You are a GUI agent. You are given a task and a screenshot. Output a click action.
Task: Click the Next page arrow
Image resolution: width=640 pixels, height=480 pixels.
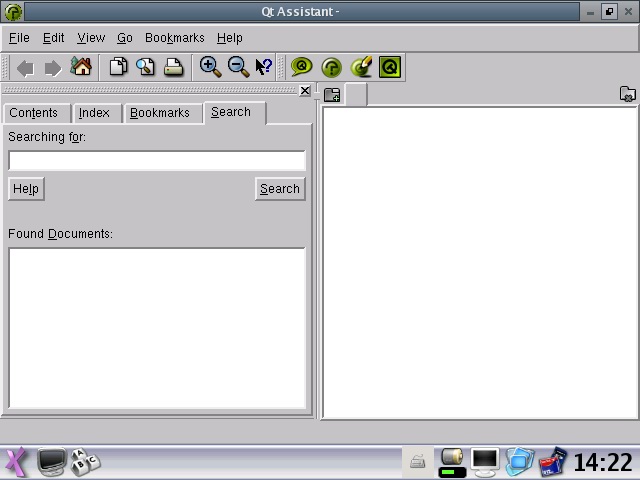click(x=52, y=68)
